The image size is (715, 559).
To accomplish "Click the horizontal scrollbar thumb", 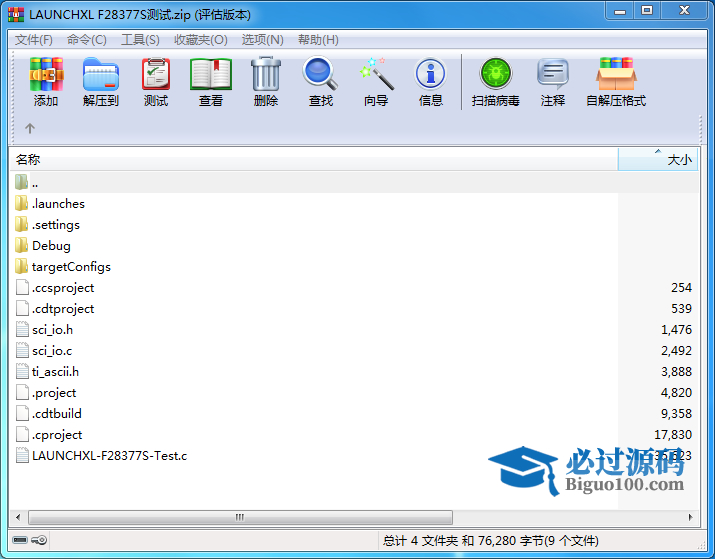I will click(x=240, y=517).
